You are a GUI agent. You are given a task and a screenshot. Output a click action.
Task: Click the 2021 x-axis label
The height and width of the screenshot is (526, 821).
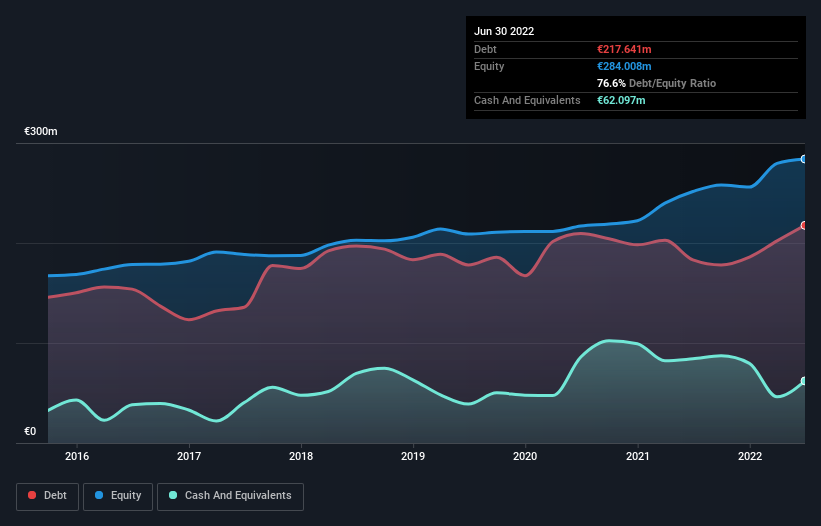(638, 456)
